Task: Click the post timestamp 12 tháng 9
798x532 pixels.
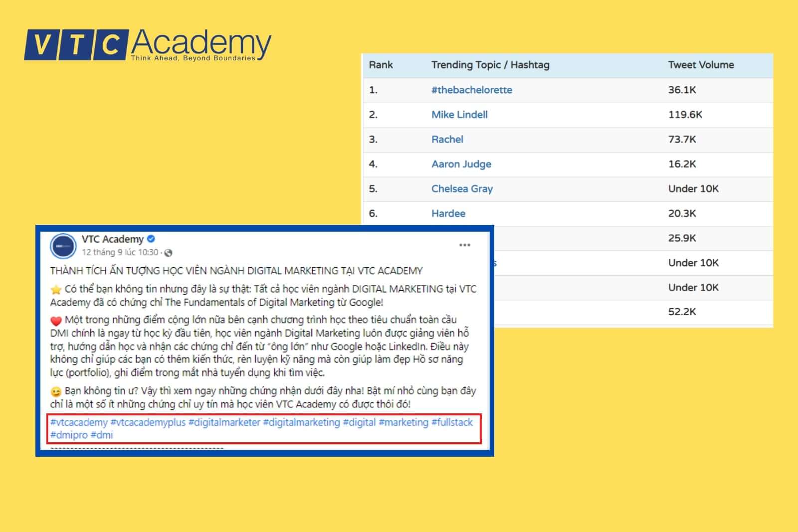Action: [x=120, y=252]
